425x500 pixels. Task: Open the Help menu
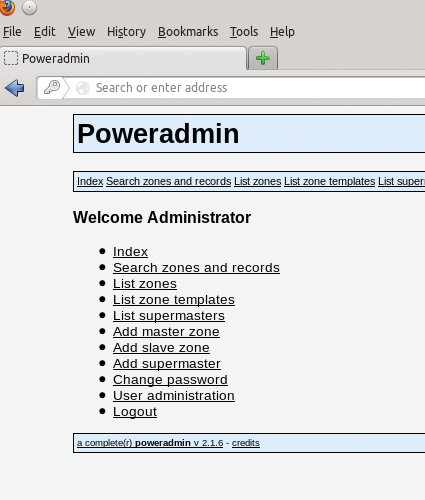coord(282,32)
